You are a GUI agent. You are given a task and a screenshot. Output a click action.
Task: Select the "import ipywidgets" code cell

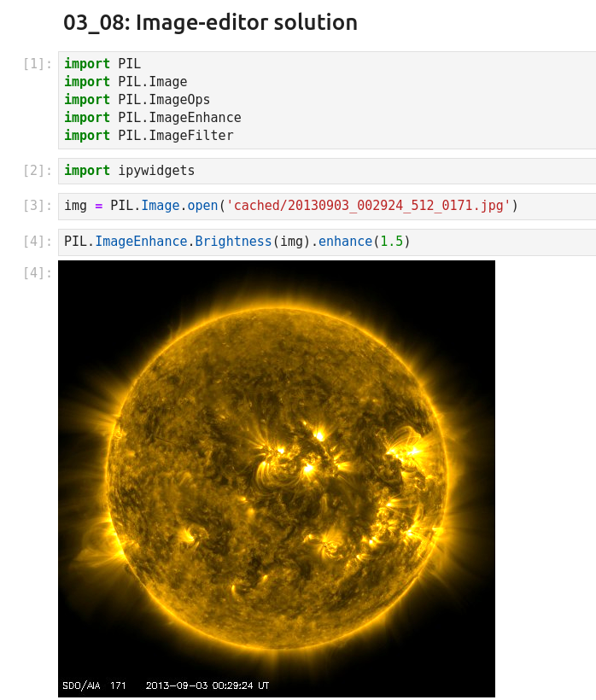point(129,171)
